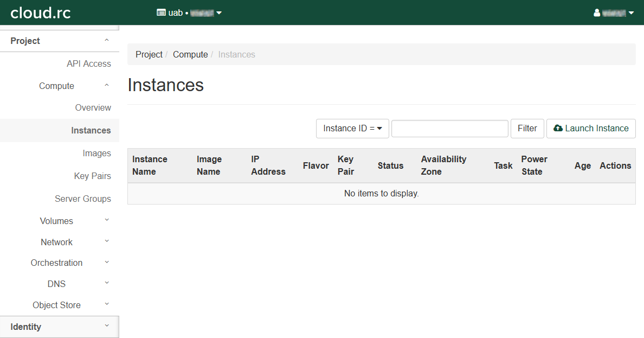Screen dimensions: 644x338
Task: Collapse the Project section
Action: (x=59, y=41)
